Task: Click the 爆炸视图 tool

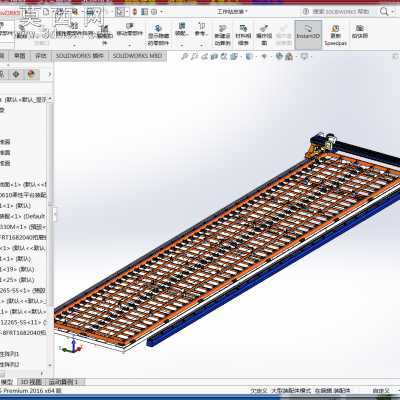Action: [x=264, y=35]
